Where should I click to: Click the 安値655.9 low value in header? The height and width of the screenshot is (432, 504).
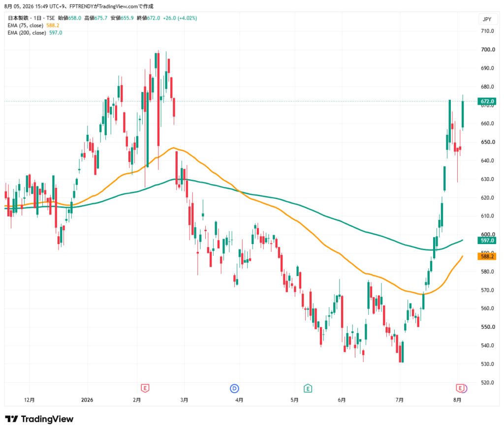(x=122, y=18)
